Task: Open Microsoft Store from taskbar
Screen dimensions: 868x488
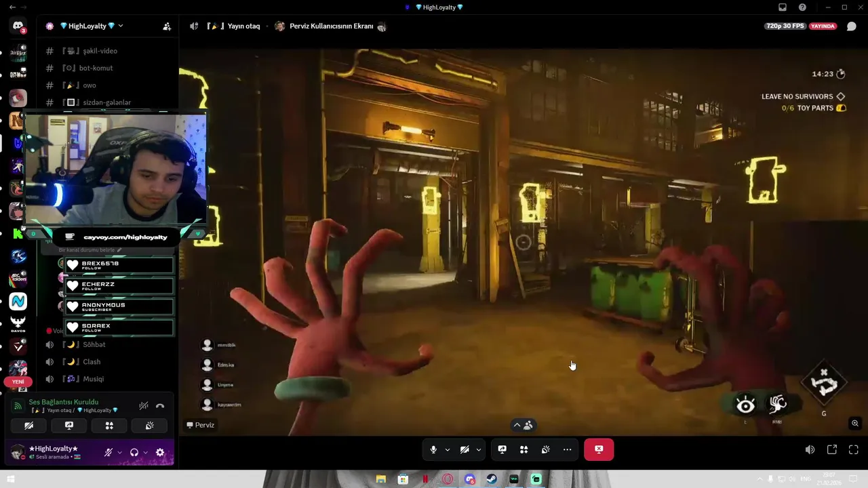Action: (403, 479)
